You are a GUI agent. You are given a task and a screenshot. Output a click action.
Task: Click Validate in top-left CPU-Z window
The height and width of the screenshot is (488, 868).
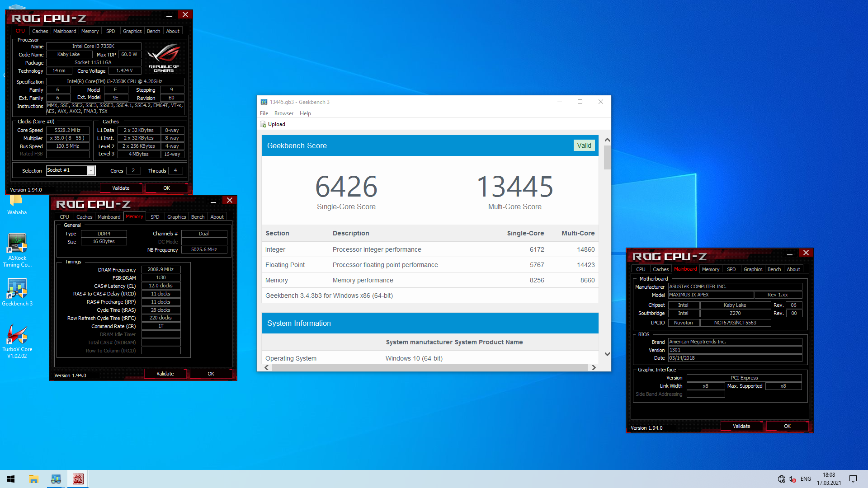coord(121,188)
